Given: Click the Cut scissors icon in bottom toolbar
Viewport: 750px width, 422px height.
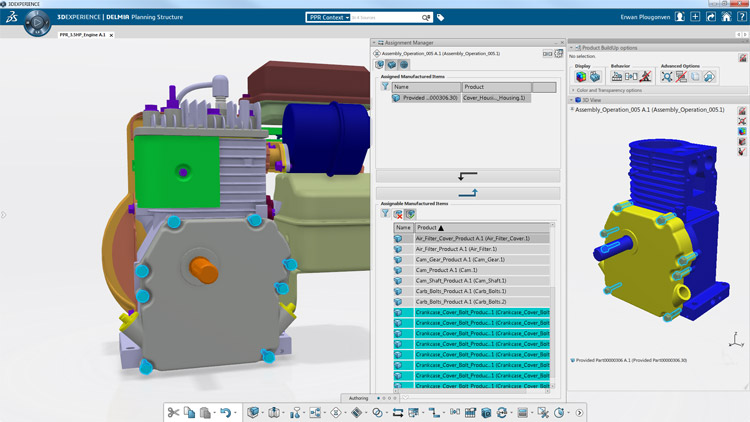Looking at the screenshot, I should click(x=173, y=412).
